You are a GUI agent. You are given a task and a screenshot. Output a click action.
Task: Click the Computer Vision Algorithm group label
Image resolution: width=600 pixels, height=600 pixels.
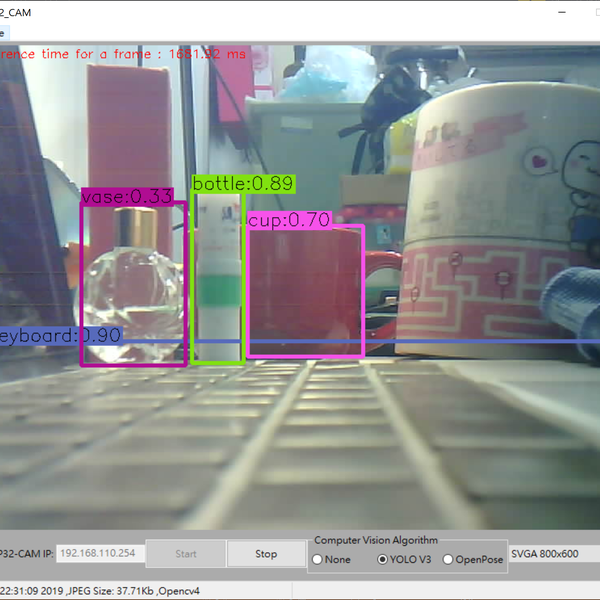point(376,540)
